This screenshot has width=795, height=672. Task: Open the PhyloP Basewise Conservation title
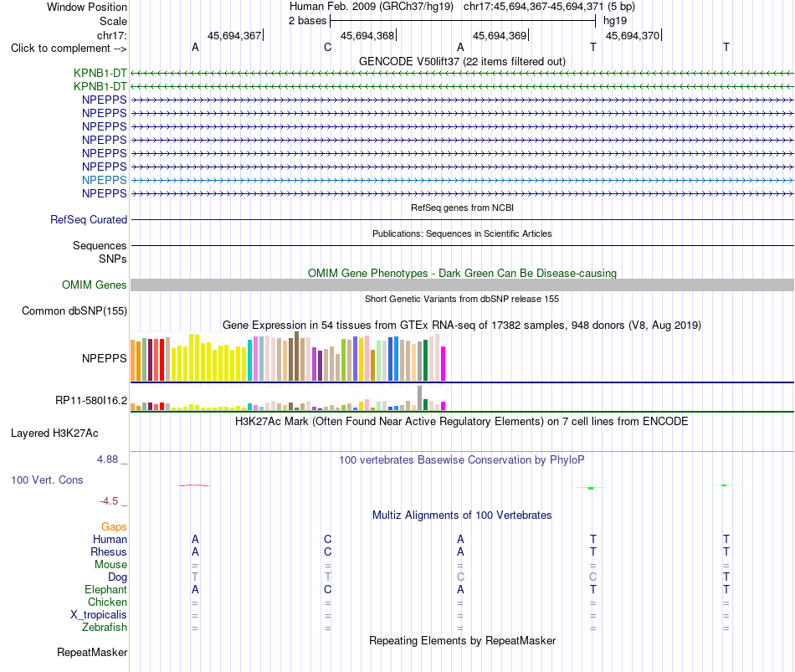[462, 460]
